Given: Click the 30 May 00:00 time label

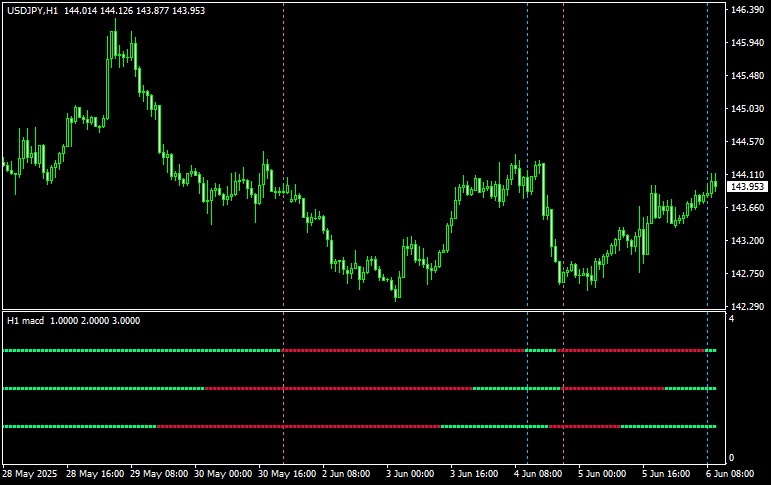Looking at the screenshot, I should click(x=223, y=474).
